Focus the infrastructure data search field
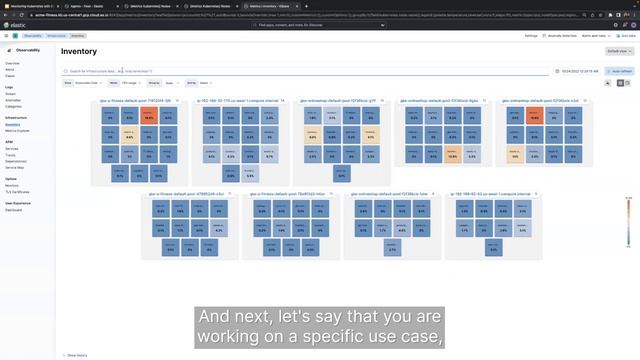 [305, 71]
